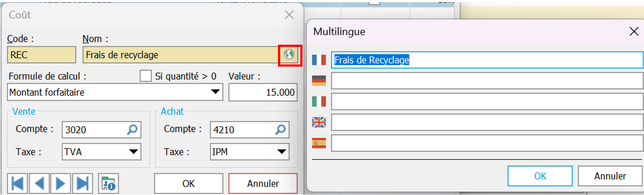Focus the German translation field
644x195 pixels.
487,81
